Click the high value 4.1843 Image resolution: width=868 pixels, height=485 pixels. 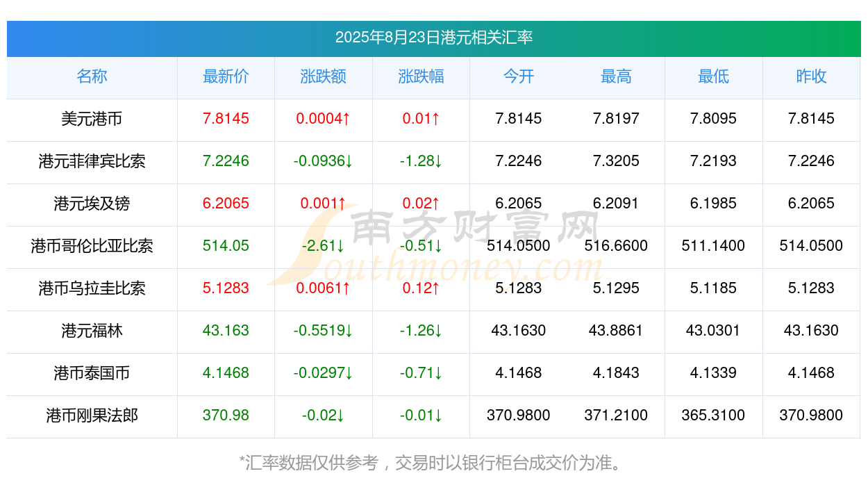point(616,373)
